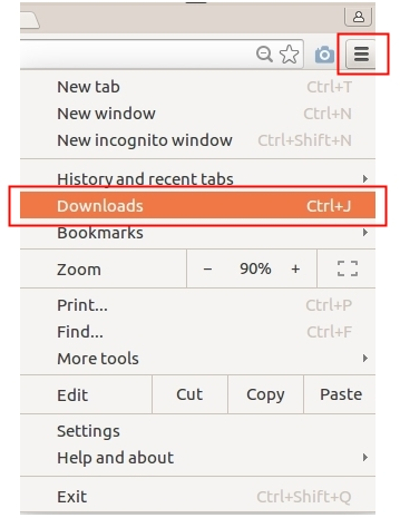Click the zoom magnifier icon in address bar
This screenshot has height=518, width=400.
pyautogui.click(x=264, y=54)
